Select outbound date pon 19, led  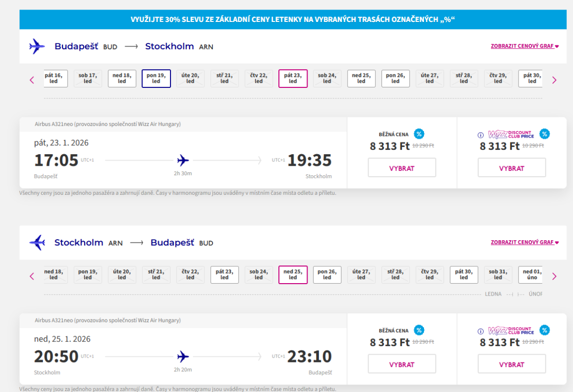[156, 78]
